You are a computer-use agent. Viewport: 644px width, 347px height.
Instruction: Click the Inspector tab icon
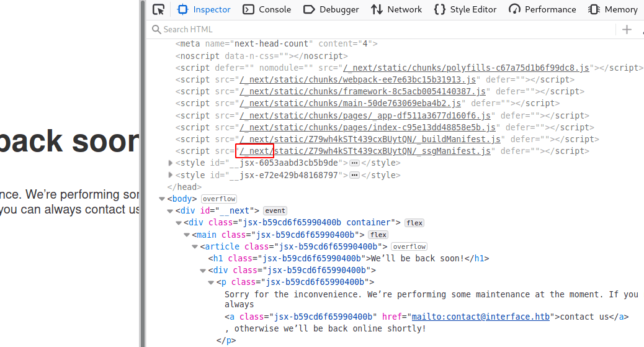[x=182, y=9]
